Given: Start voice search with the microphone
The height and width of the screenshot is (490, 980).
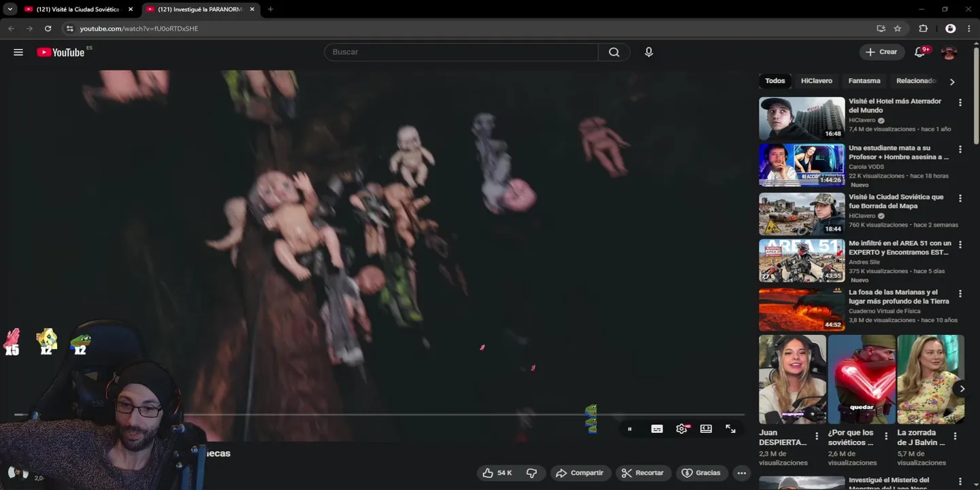Looking at the screenshot, I should pyautogui.click(x=649, y=52).
